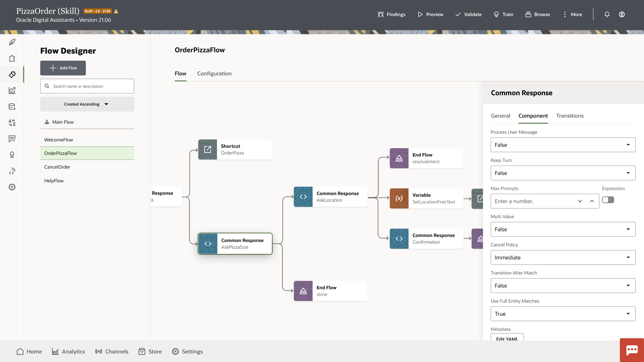Click the notifications bell icon
The width and height of the screenshot is (644, 362).
click(607, 15)
